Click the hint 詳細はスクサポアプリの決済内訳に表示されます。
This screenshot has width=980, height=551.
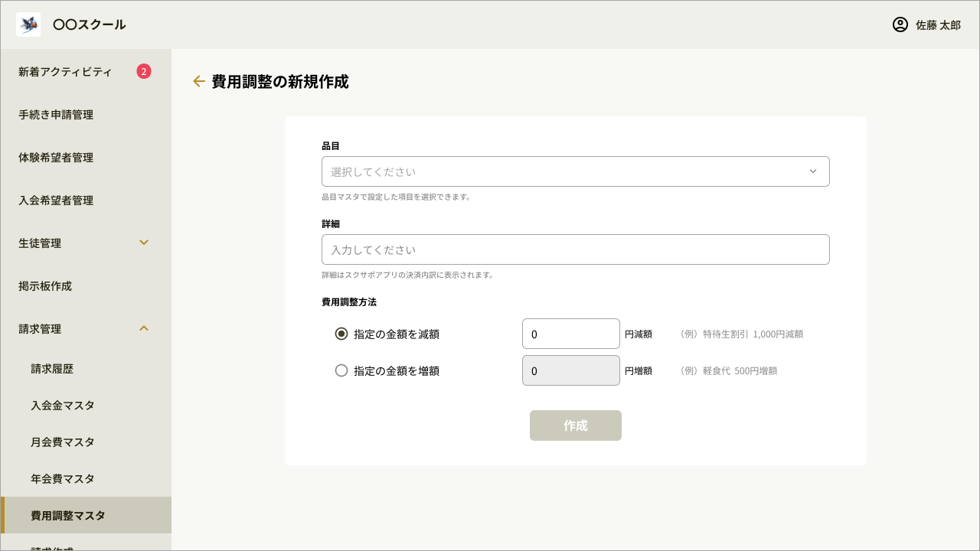coord(408,275)
